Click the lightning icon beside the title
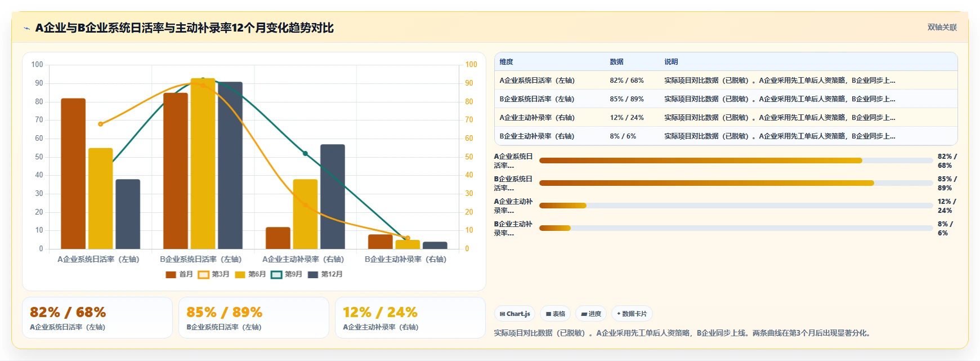 tap(26, 28)
